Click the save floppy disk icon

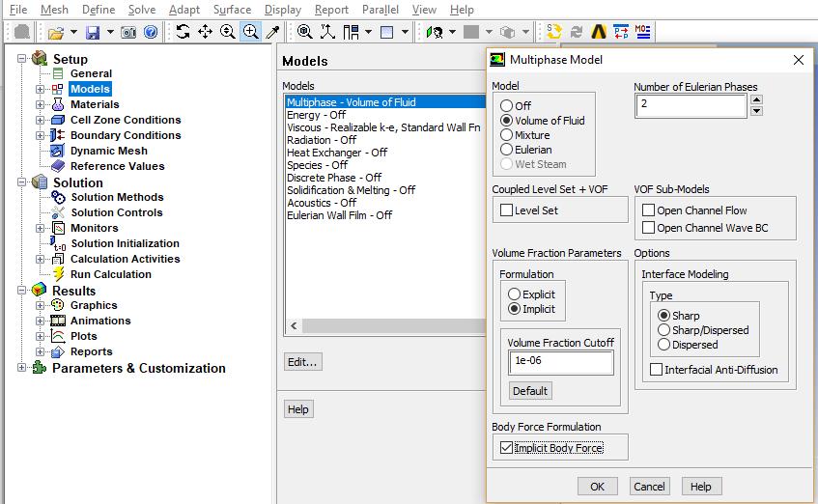[93, 33]
